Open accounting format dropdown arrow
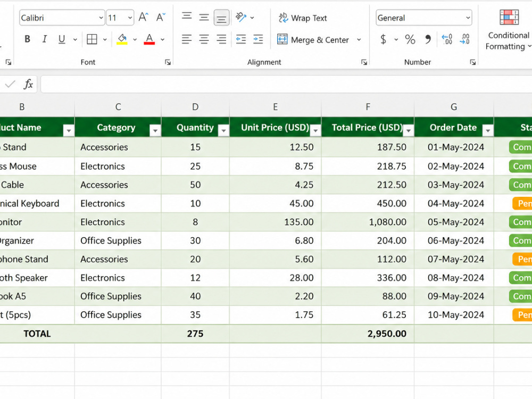 click(x=396, y=40)
